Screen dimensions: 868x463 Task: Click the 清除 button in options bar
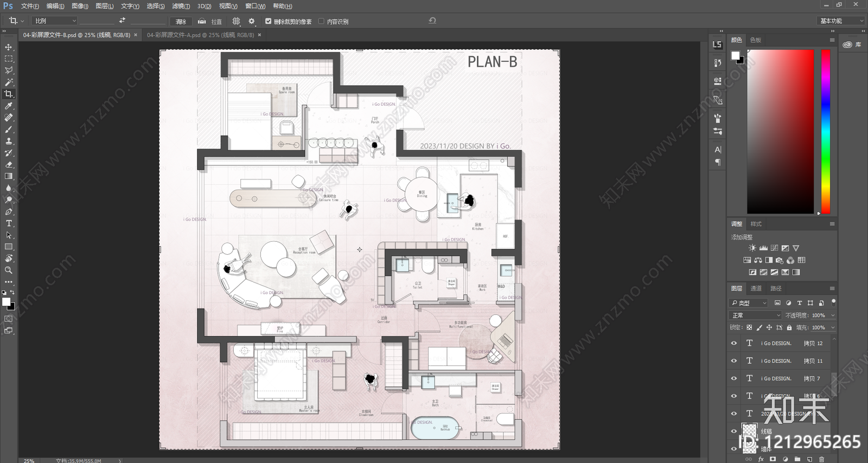pos(181,21)
